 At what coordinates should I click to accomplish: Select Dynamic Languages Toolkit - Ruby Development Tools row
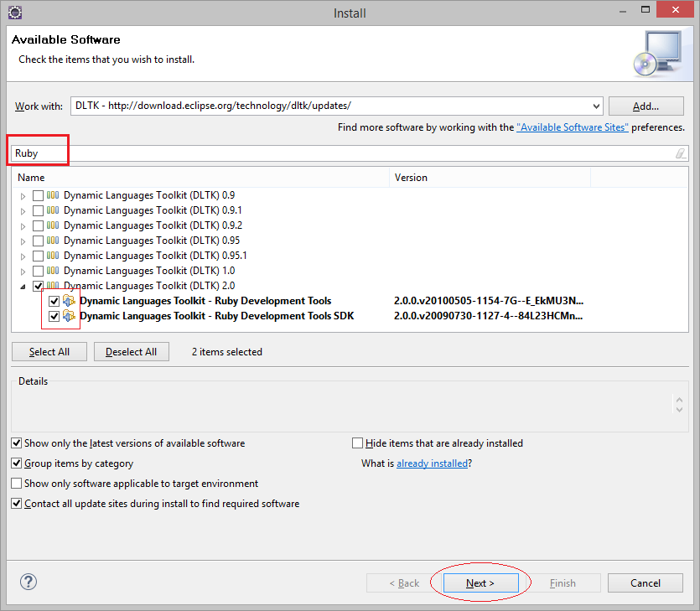point(205,301)
